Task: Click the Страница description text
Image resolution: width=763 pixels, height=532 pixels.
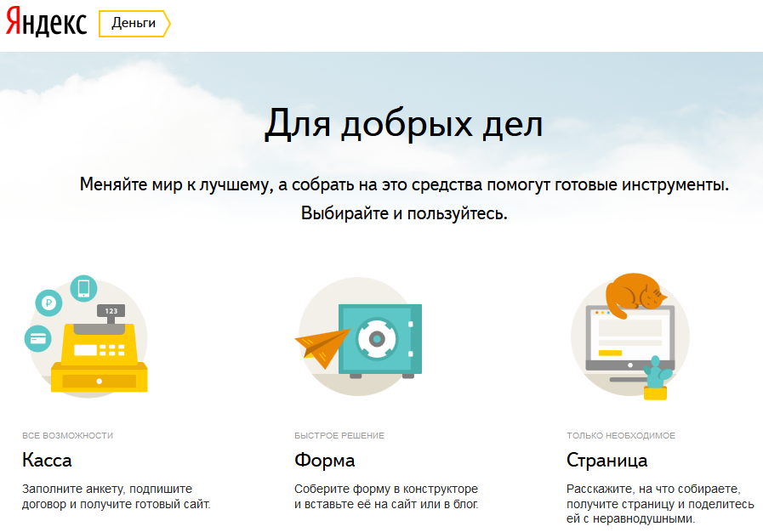Action: coord(659,504)
